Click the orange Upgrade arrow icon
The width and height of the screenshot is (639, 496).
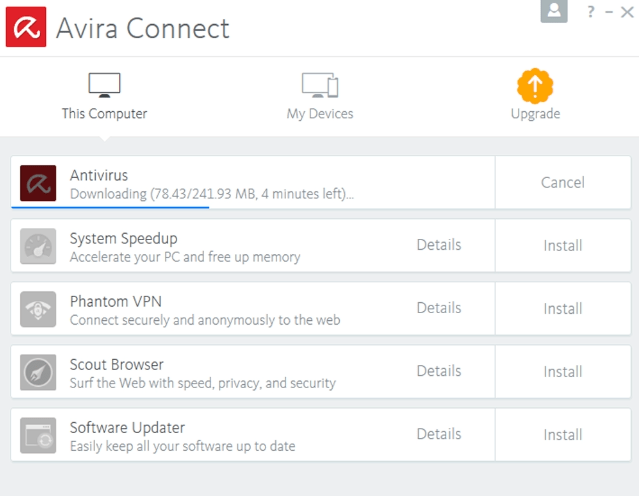click(535, 86)
